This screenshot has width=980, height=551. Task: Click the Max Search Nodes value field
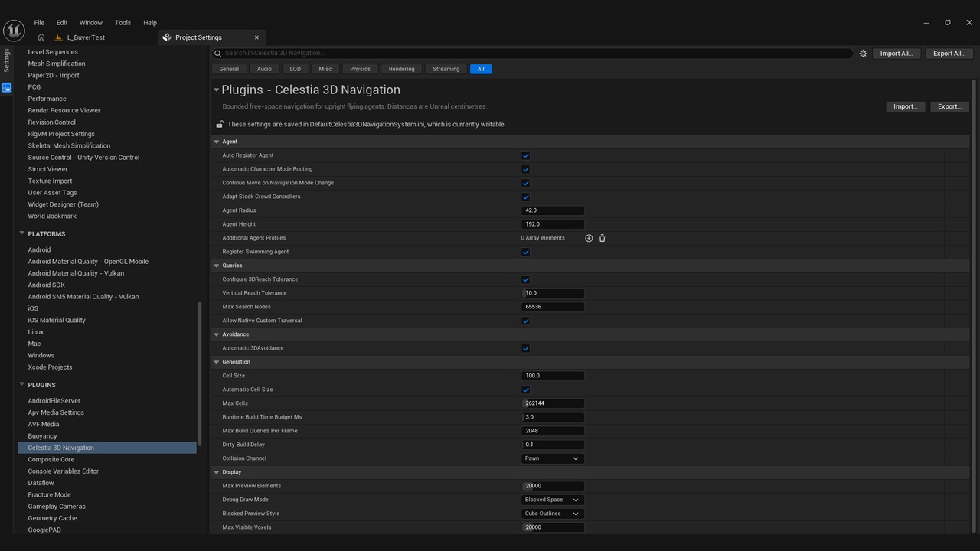click(x=553, y=307)
